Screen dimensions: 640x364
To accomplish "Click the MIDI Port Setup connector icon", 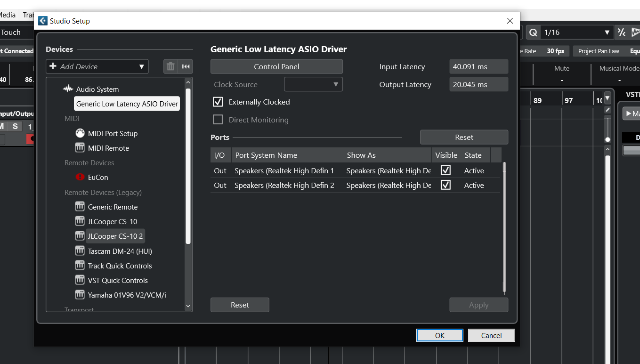I will (x=80, y=133).
